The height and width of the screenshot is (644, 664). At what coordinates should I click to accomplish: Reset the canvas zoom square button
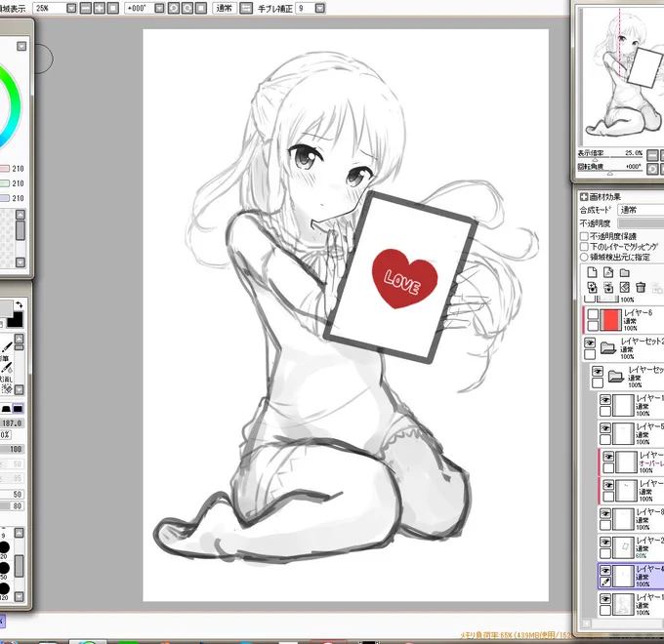pos(112,8)
